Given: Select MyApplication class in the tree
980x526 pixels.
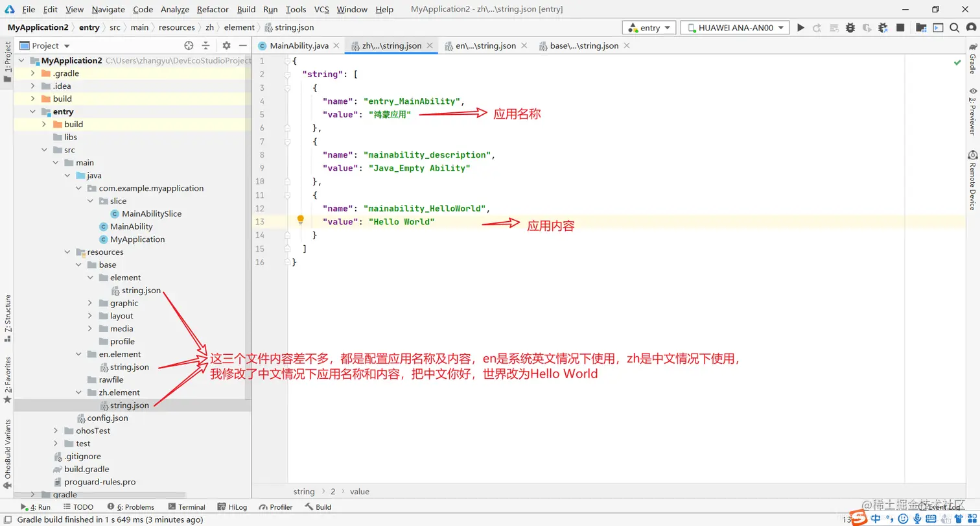Looking at the screenshot, I should coord(137,239).
